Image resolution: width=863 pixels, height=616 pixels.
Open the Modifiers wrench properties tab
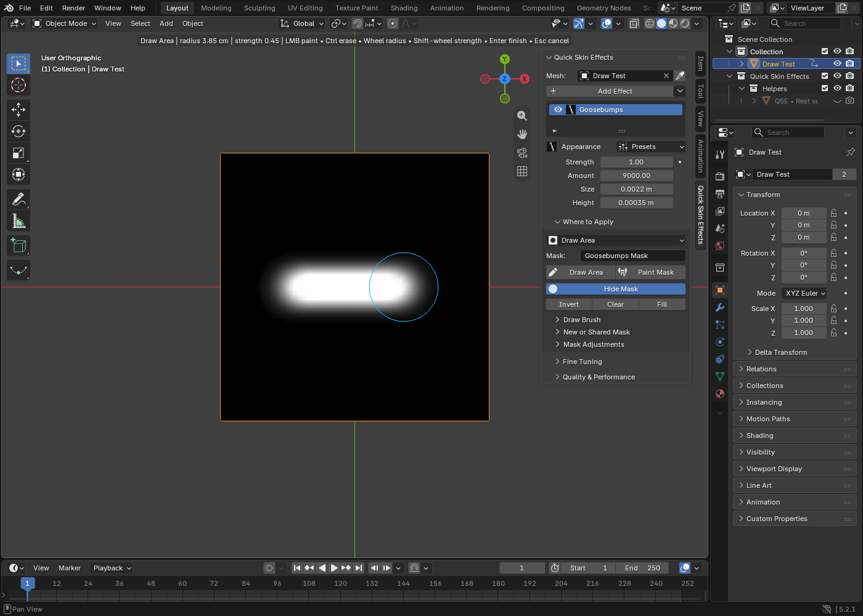point(720,307)
